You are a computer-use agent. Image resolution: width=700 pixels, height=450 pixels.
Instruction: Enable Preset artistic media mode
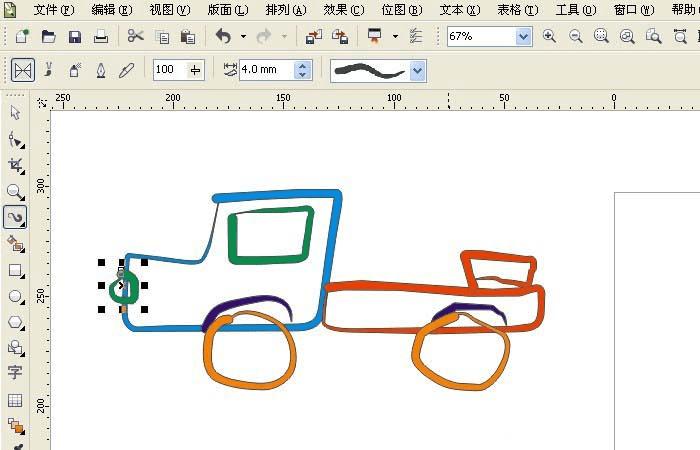coord(23,70)
